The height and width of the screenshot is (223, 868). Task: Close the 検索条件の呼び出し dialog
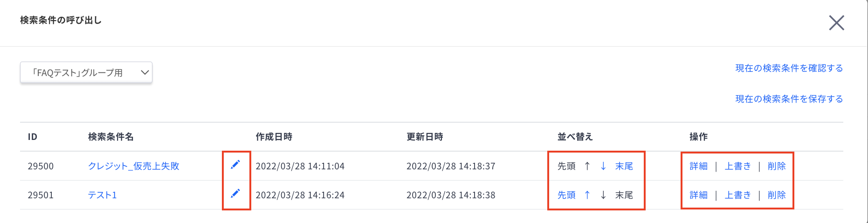click(836, 22)
